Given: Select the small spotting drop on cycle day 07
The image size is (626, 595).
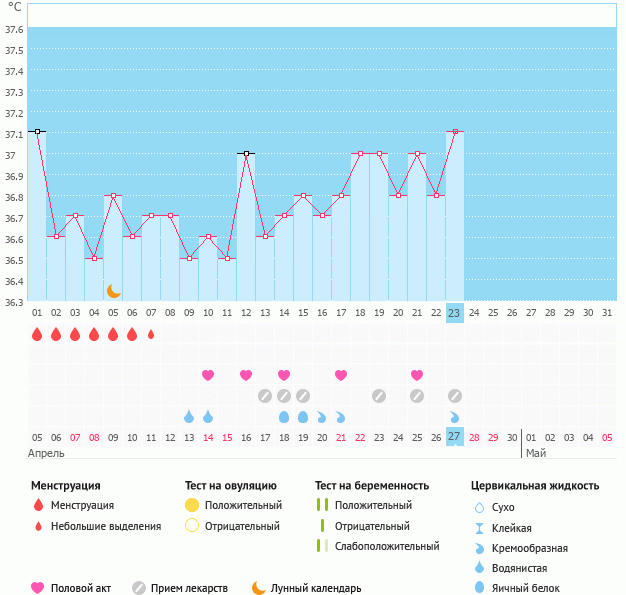Looking at the screenshot, I should click(151, 335).
